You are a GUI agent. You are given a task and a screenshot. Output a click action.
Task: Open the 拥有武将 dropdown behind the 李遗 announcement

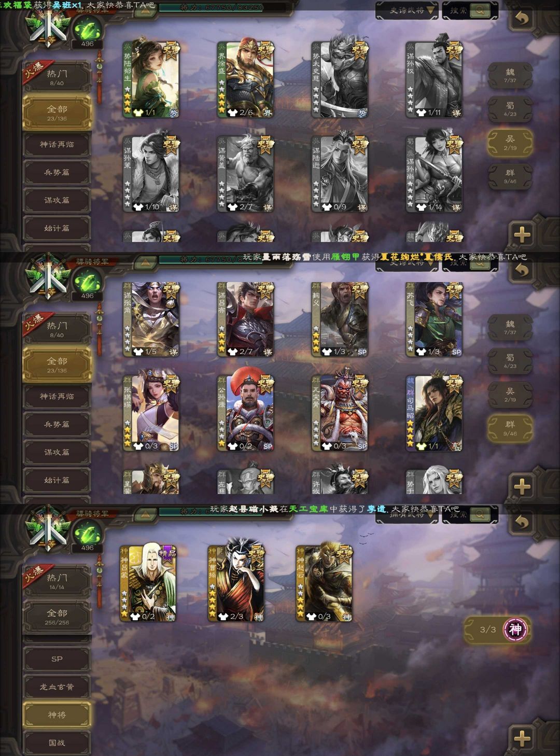pyautogui.click(x=407, y=514)
